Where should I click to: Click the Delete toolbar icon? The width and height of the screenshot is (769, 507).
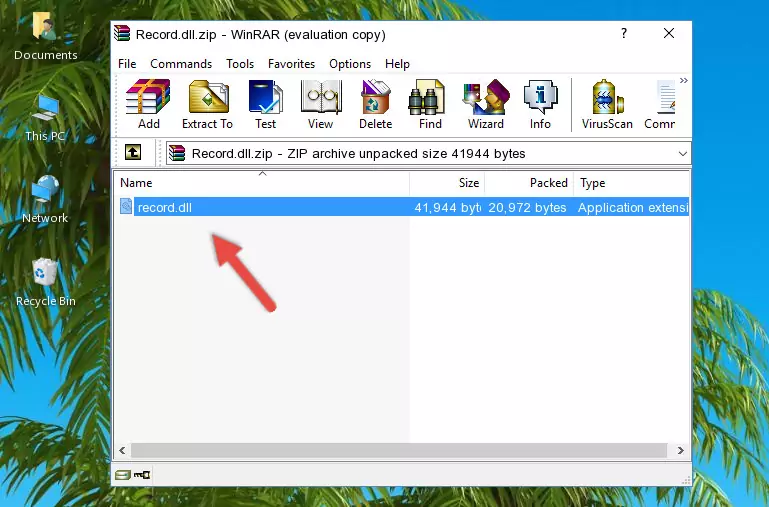(375, 104)
